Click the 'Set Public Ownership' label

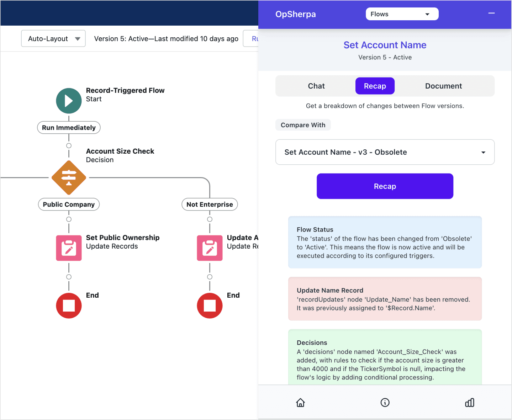coord(123,238)
